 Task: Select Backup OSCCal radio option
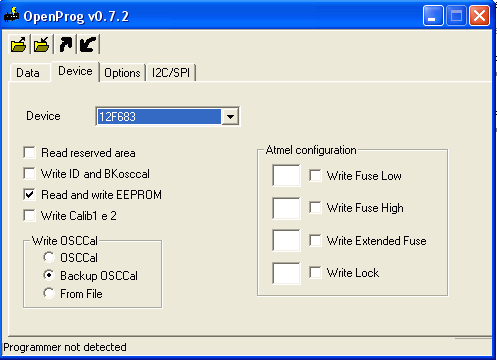(49, 275)
